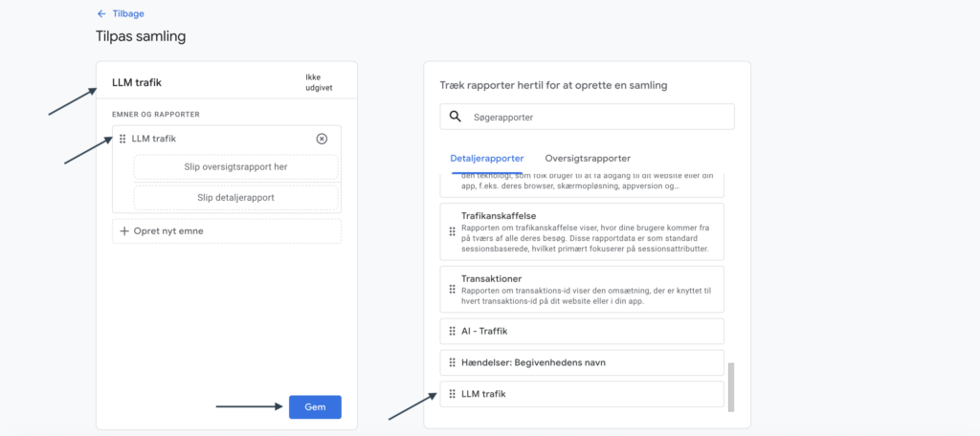Click the search magnifier icon
The width and height of the screenshot is (980, 436).
point(456,117)
